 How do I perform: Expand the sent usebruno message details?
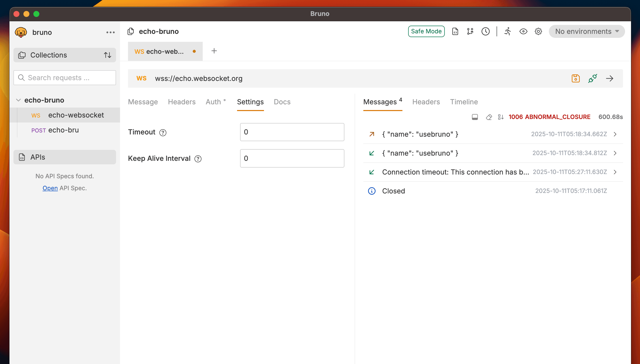coord(615,134)
